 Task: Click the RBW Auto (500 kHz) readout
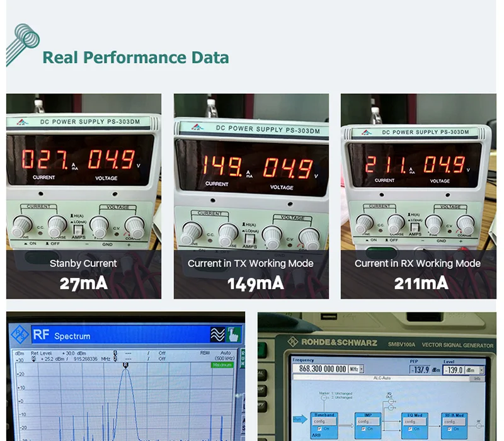click(x=217, y=355)
